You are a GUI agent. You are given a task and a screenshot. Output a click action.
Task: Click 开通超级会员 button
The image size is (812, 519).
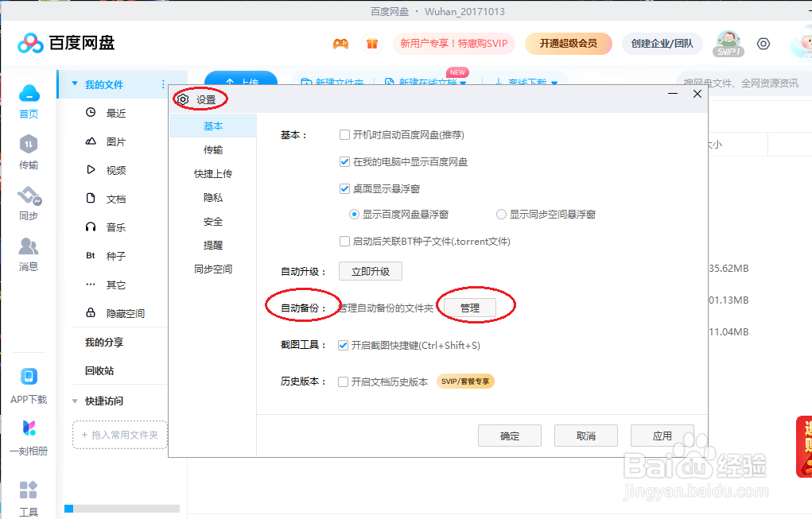pos(569,44)
